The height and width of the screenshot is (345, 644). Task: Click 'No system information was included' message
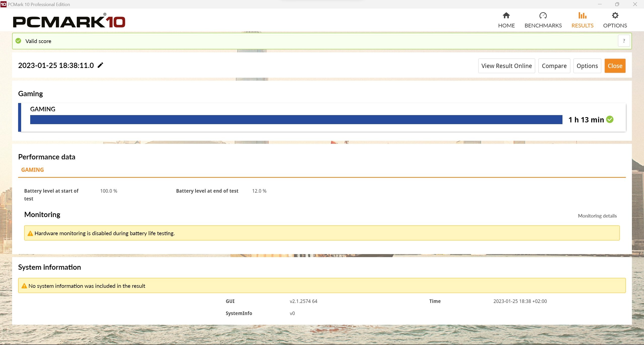87,286
